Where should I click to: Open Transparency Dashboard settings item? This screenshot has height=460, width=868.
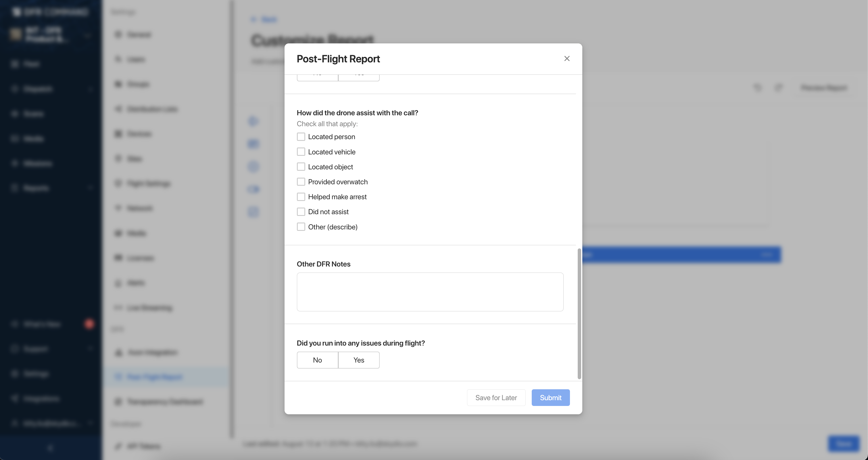(x=165, y=402)
